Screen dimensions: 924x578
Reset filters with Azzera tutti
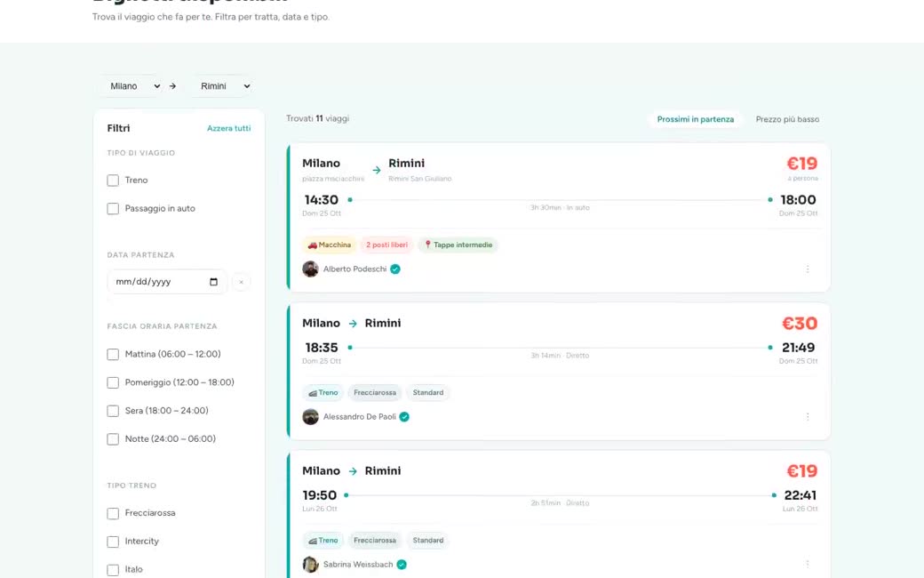point(228,128)
